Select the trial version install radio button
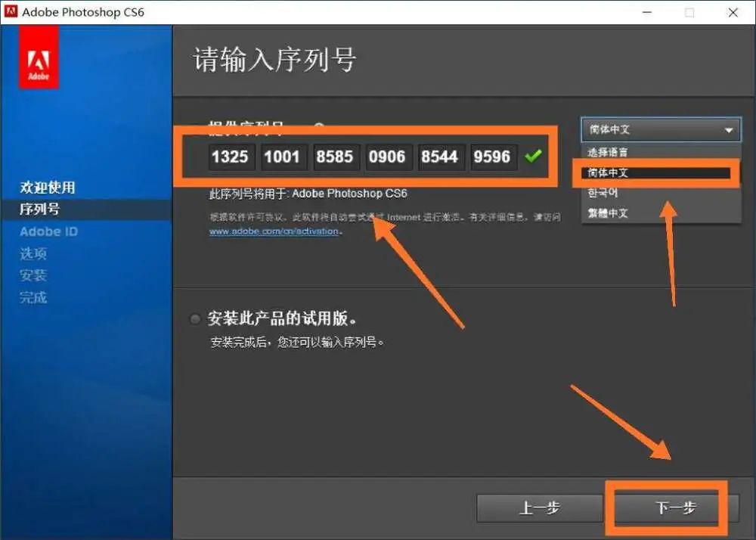Screen dimensions: 756x540 tap(195, 319)
